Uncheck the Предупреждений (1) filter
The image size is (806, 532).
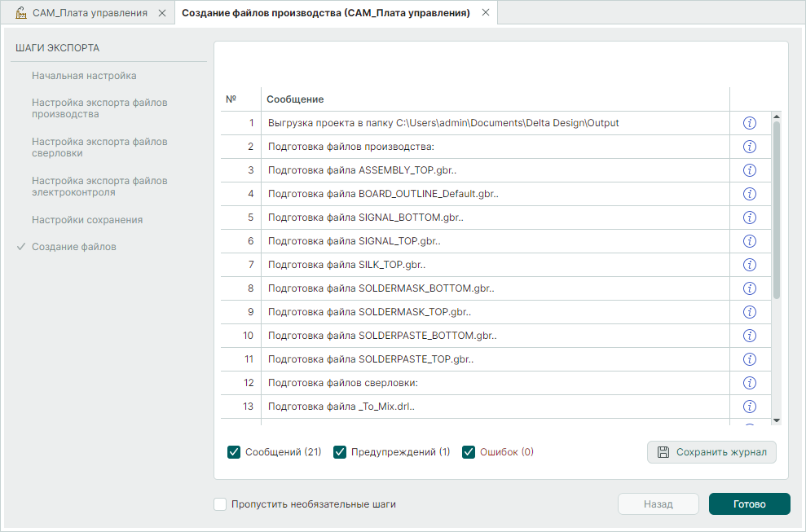[341, 452]
